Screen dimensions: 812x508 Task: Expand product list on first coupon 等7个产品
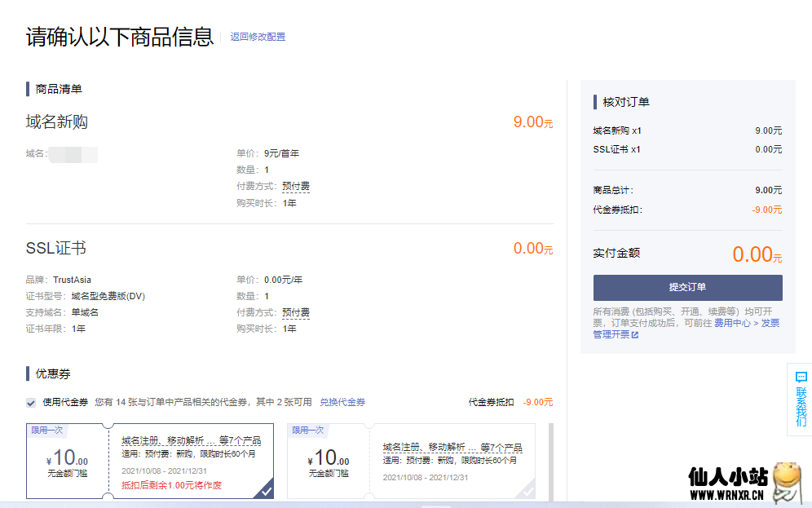point(240,441)
